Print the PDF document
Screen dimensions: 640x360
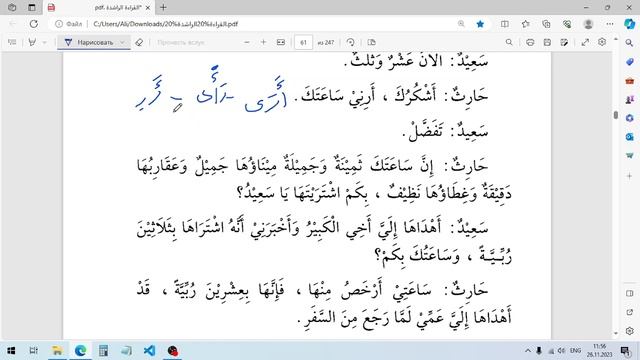pos(530,42)
